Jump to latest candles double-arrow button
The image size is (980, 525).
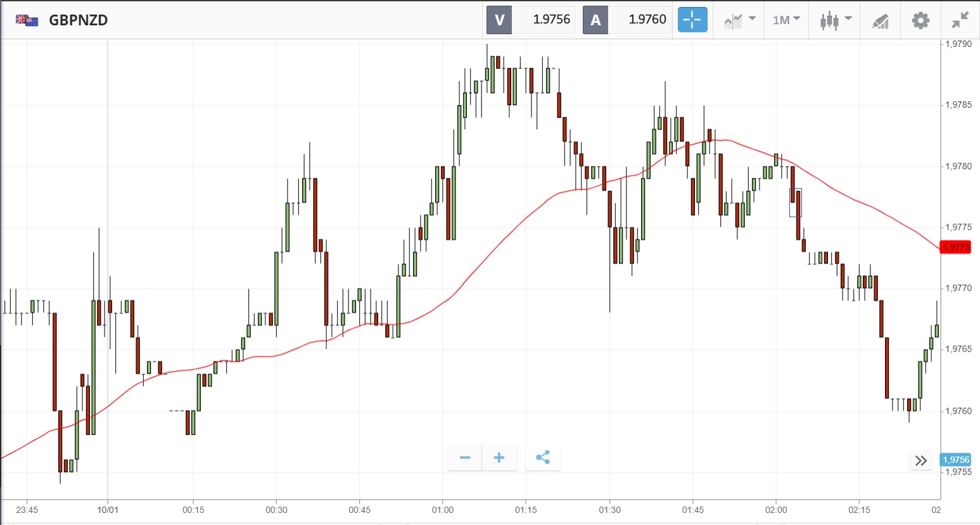click(x=921, y=460)
